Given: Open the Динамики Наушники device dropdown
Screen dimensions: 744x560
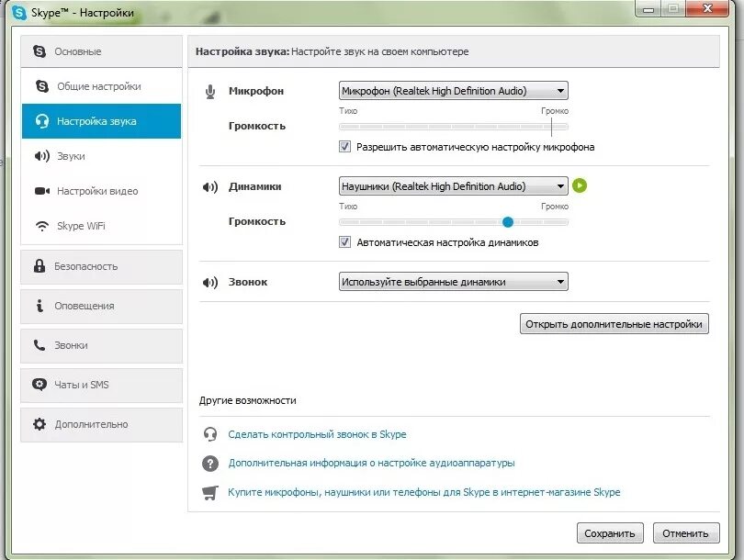Looking at the screenshot, I should pyautogui.click(x=453, y=186).
